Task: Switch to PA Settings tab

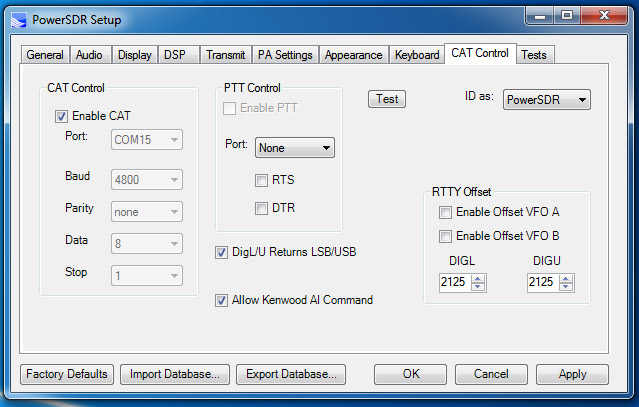Action: [285, 55]
